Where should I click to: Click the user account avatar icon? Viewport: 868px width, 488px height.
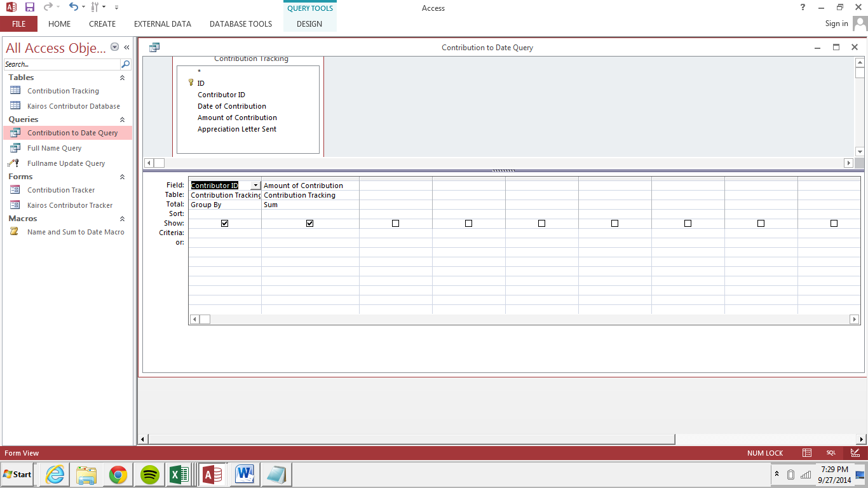coord(860,24)
